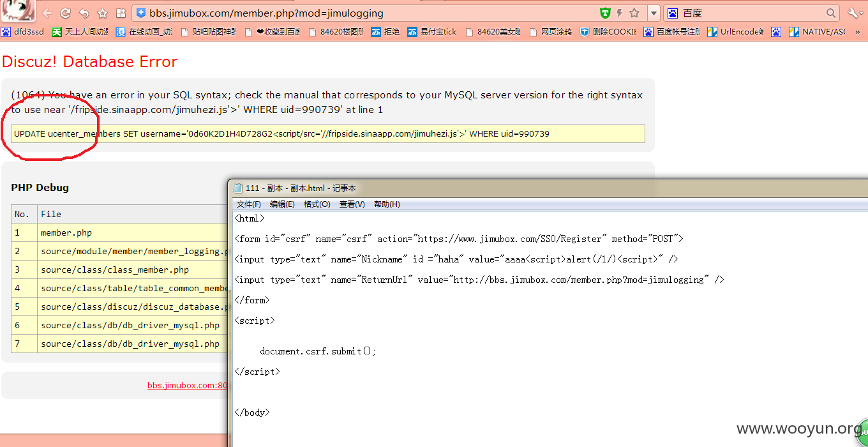868x447 pixels.
Task: Open Notepad's 格式(O) menu
Action: pyautogui.click(x=317, y=204)
